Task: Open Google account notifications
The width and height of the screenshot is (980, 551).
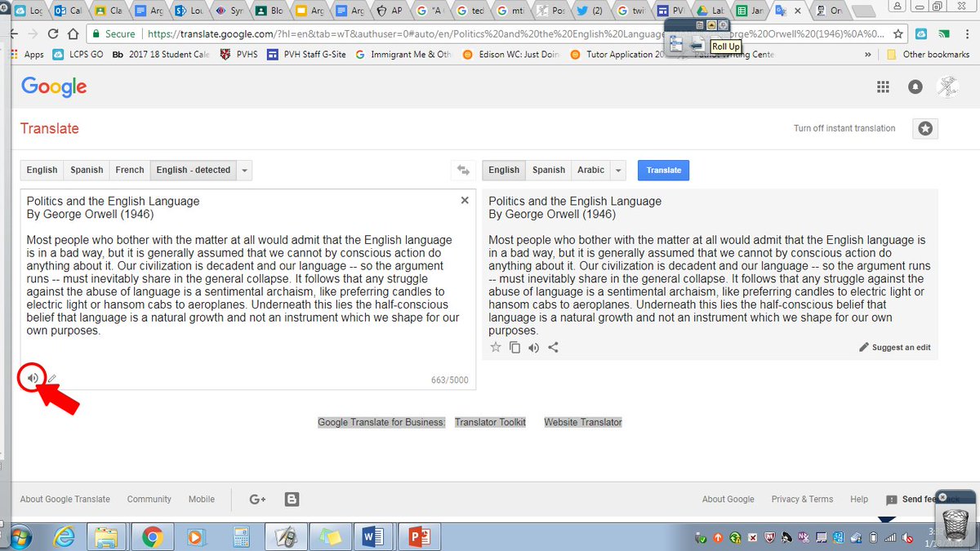Action: coord(915,87)
